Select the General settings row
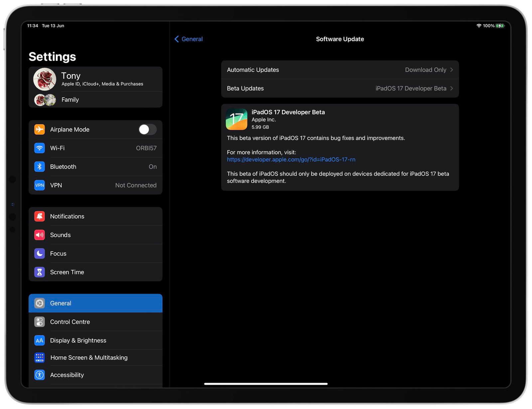This screenshot has width=532, height=409. (95, 303)
